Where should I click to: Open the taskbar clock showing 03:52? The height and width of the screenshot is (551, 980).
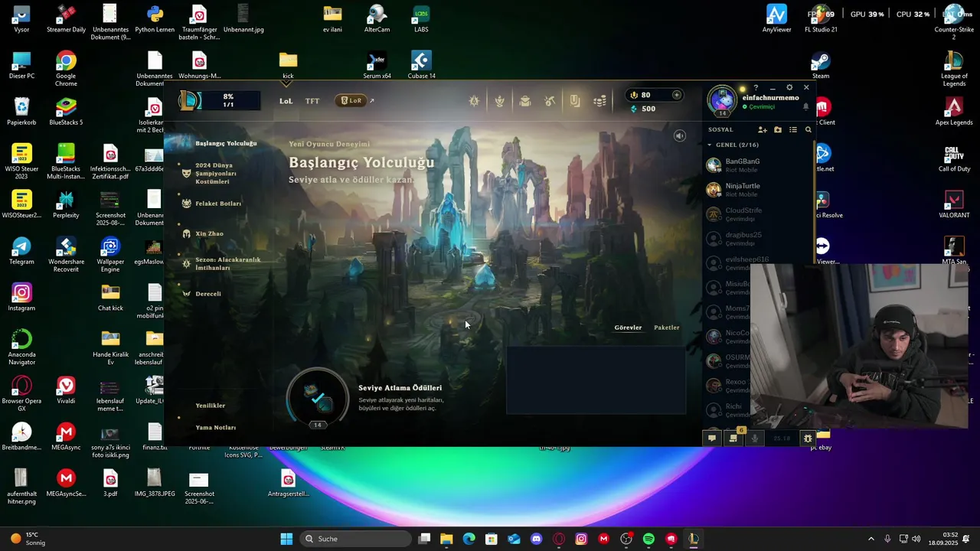coord(942,539)
